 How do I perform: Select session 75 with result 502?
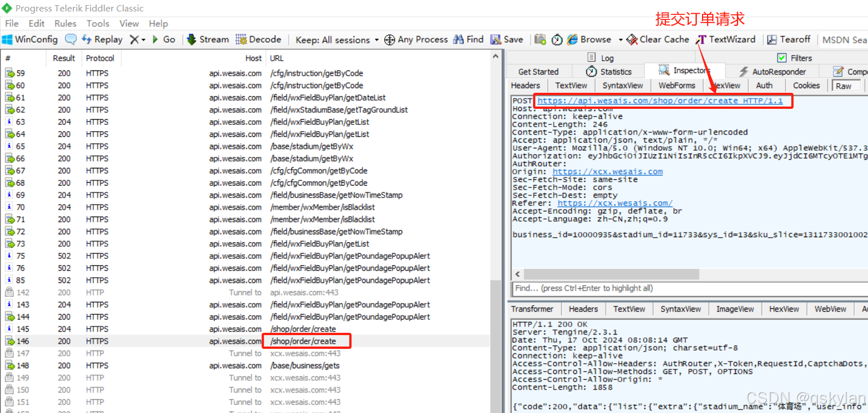(x=245, y=256)
